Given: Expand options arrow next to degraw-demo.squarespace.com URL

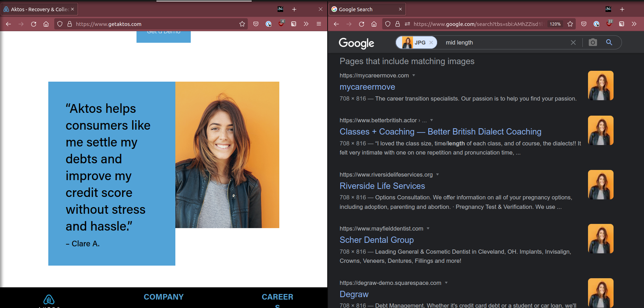Looking at the screenshot, I should pyautogui.click(x=446, y=283).
